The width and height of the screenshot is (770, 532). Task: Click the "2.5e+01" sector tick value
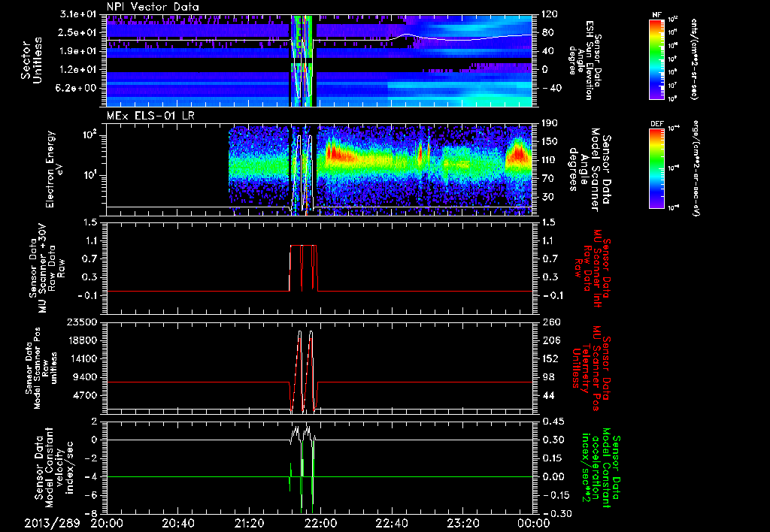coord(76,32)
